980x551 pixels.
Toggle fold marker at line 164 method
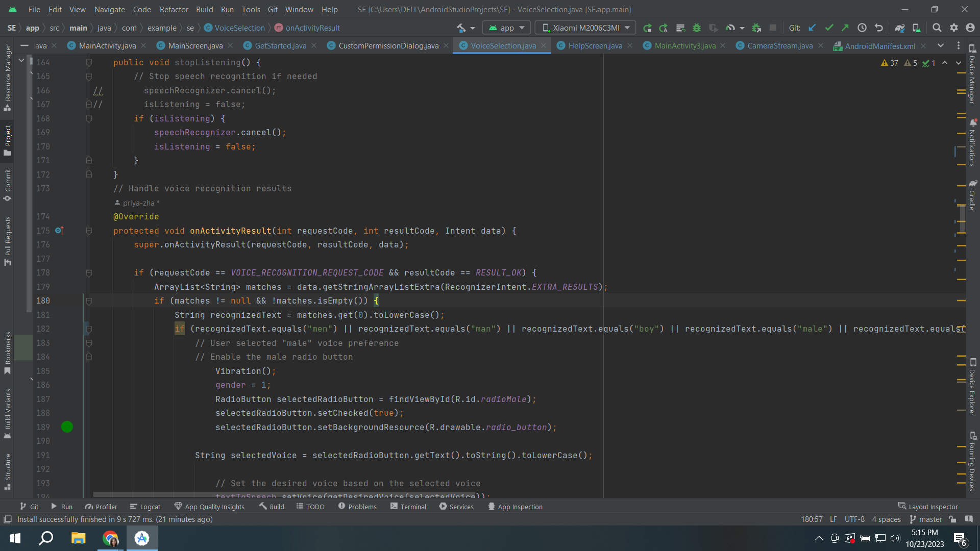(89, 62)
